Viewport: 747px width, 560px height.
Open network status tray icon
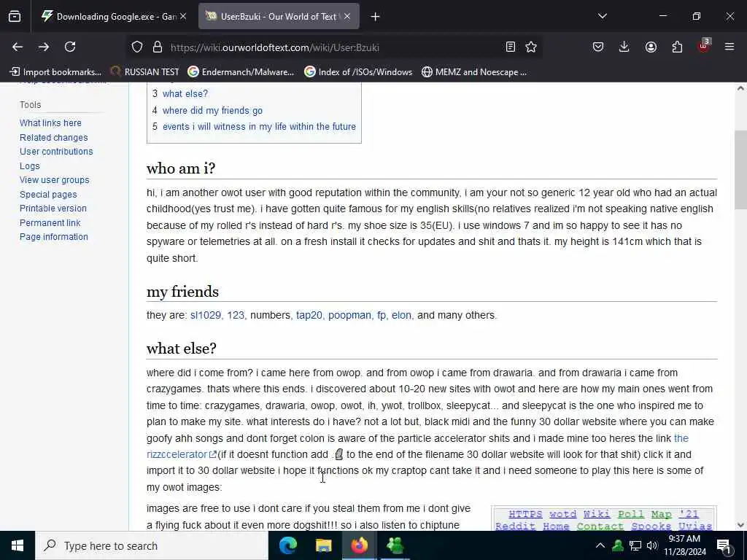635,545
